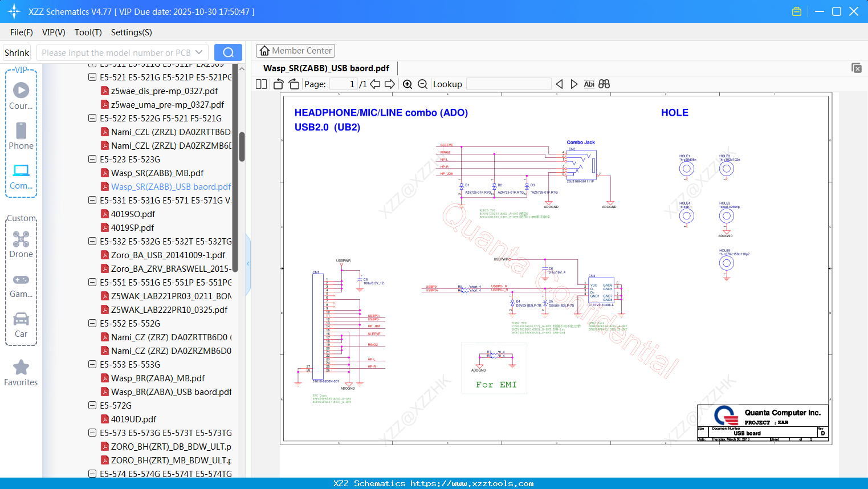Open Wasp_SR(ZABB)_MB.pdf file
This screenshot has height=489, width=868.
pyautogui.click(x=157, y=173)
